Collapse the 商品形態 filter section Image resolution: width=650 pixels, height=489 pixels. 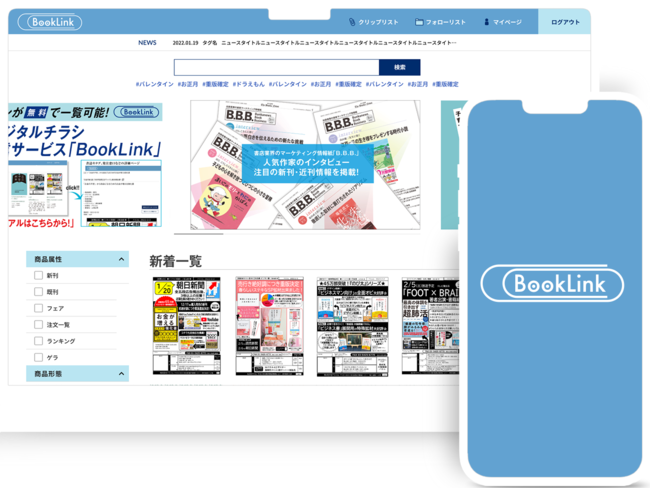tap(122, 374)
